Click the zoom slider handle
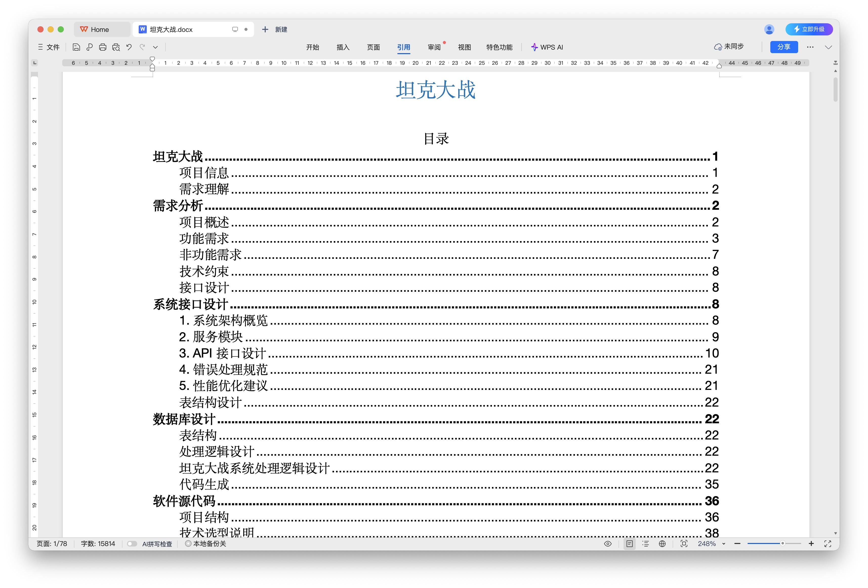The width and height of the screenshot is (868, 588). click(x=782, y=543)
